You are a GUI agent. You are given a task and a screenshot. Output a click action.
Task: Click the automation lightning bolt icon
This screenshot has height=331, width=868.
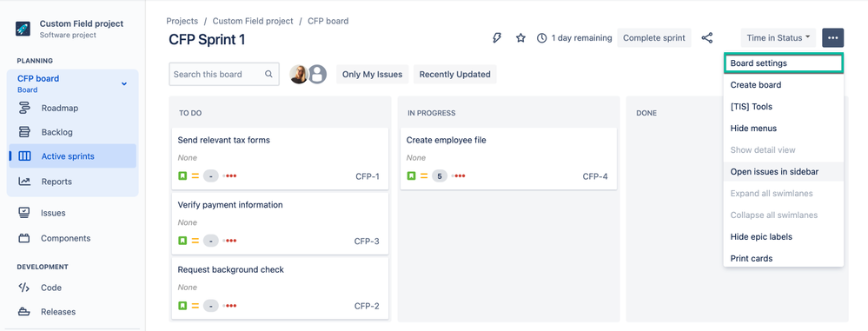tap(496, 37)
